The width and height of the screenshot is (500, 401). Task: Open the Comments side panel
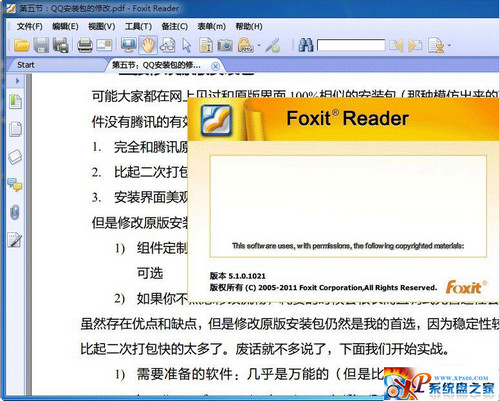tap(15, 184)
